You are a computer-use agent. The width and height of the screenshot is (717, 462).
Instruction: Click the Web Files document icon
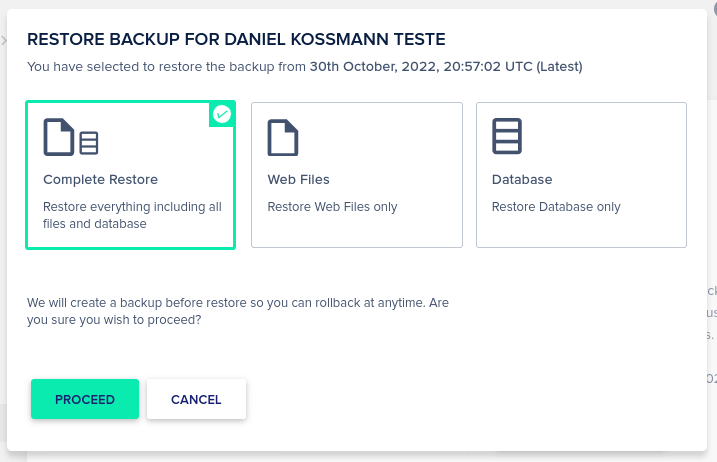283,137
